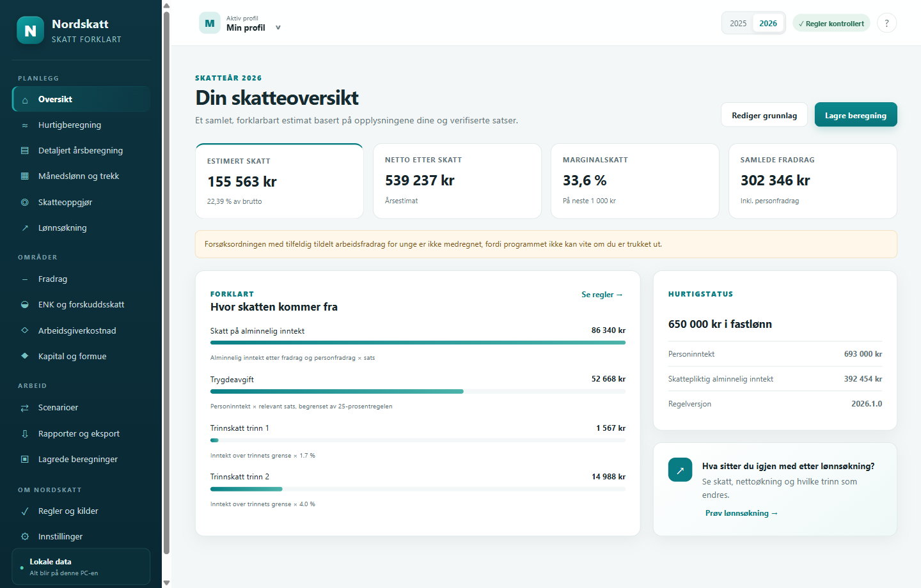Click the ENK og forskuddsskatt half-circle icon
The height and width of the screenshot is (588, 921).
25,305
